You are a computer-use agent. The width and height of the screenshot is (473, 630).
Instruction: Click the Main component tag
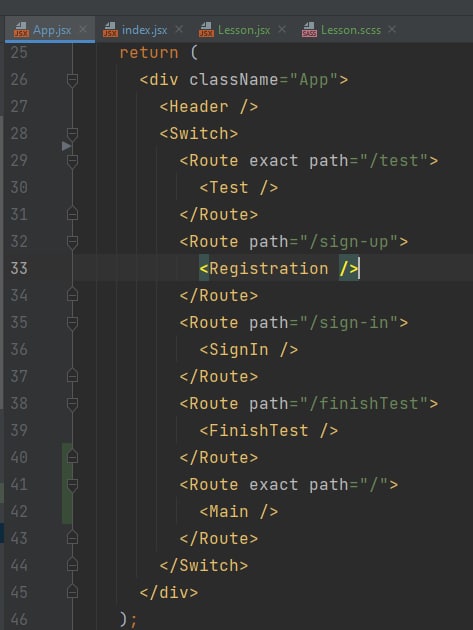[239, 511]
